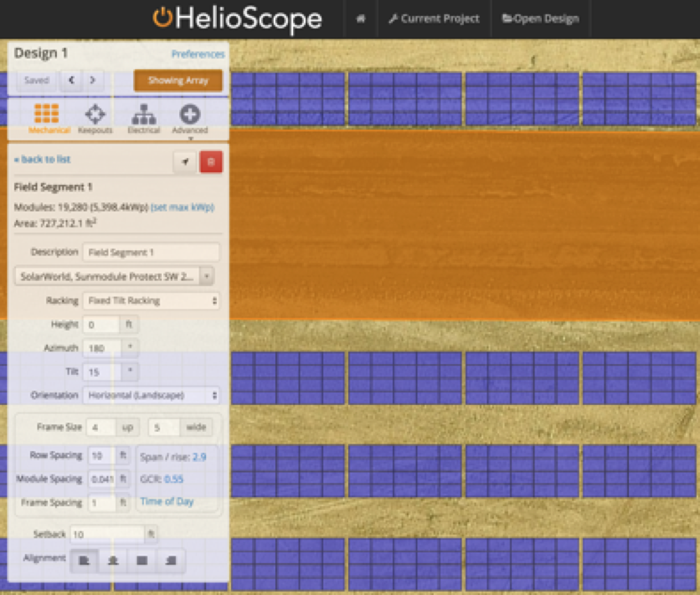Select left alignment icon
Screen dimensions: 700x595
tap(84, 561)
